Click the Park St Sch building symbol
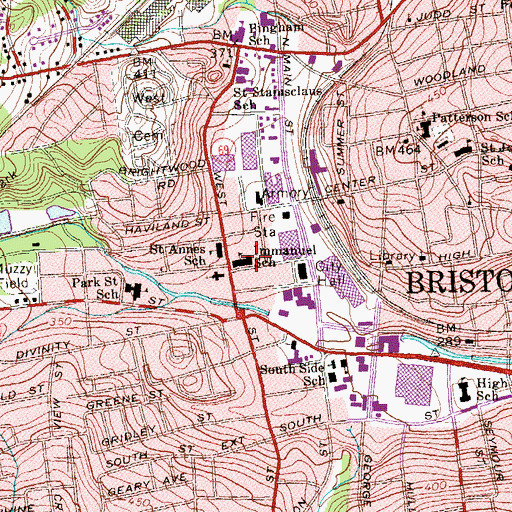The width and height of the screenshot is (512, 512). click(134, 290)
